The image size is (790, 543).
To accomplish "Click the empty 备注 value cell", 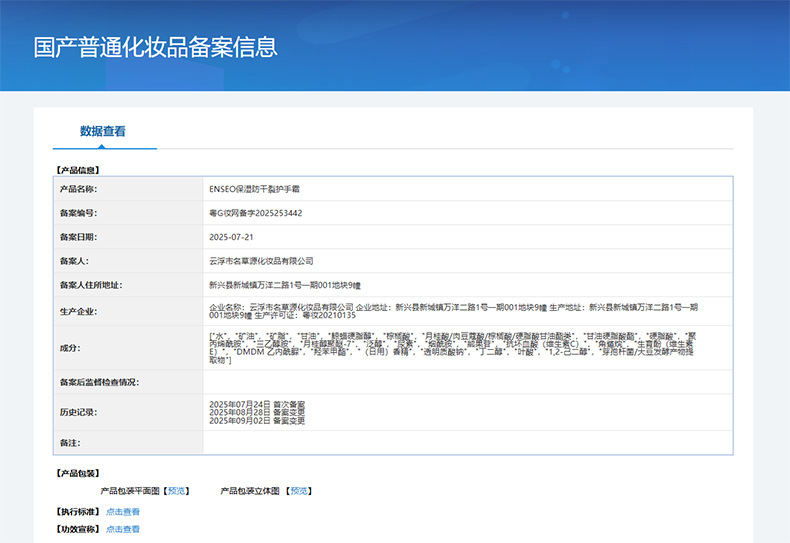I will click(467, 442).
